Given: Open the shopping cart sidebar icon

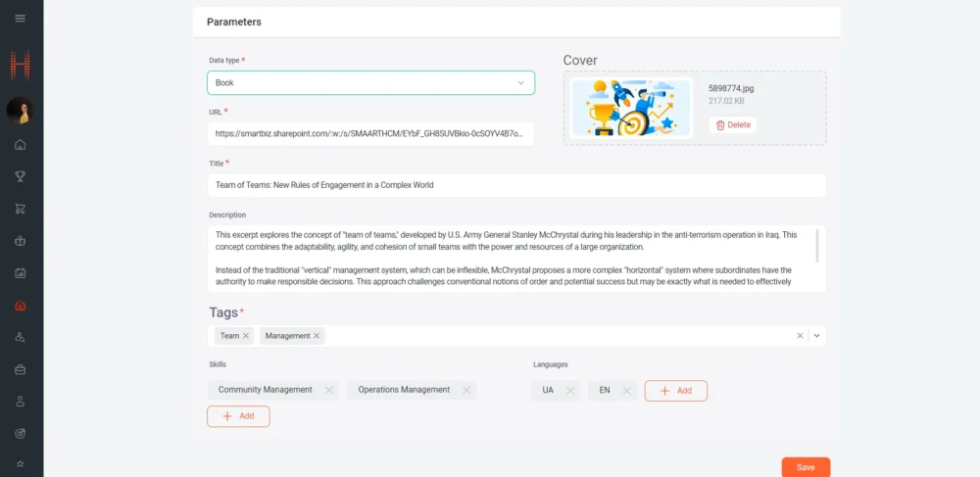Looking at the screenshot, I should [x=21, y=209].
